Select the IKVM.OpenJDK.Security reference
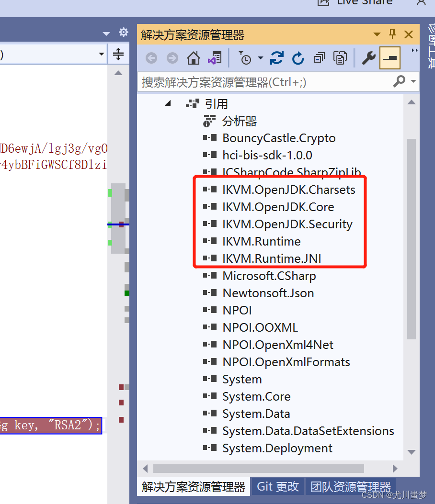Image resolution: width=435 pixels, height=504 pixels. pos(287,224)
